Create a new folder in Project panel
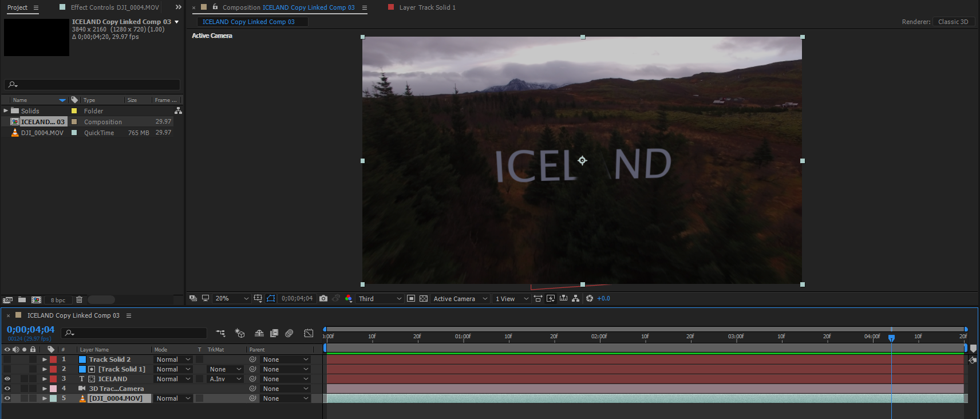Screen dimensions: 980x419 pyautogui.click(x=22, y=300)
